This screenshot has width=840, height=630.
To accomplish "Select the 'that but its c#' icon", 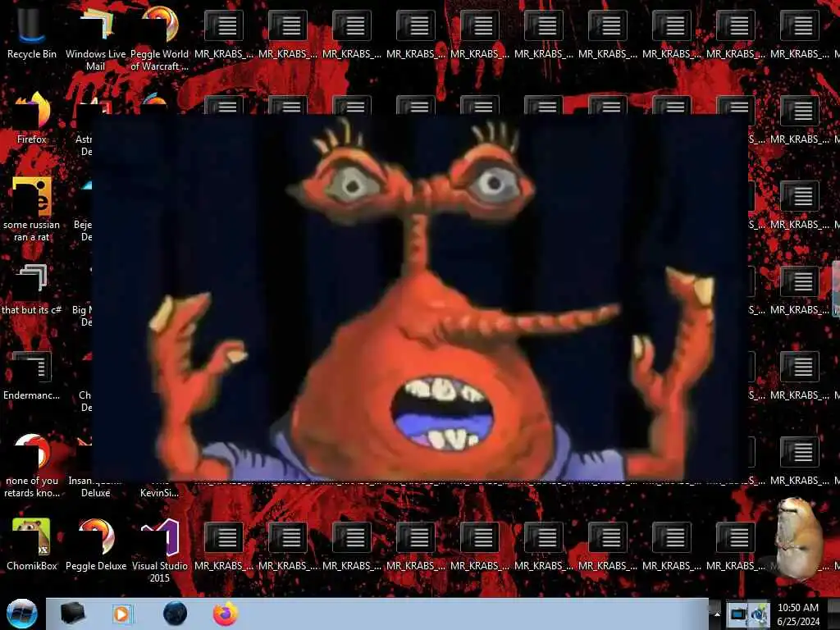I will tap(31, 290).
